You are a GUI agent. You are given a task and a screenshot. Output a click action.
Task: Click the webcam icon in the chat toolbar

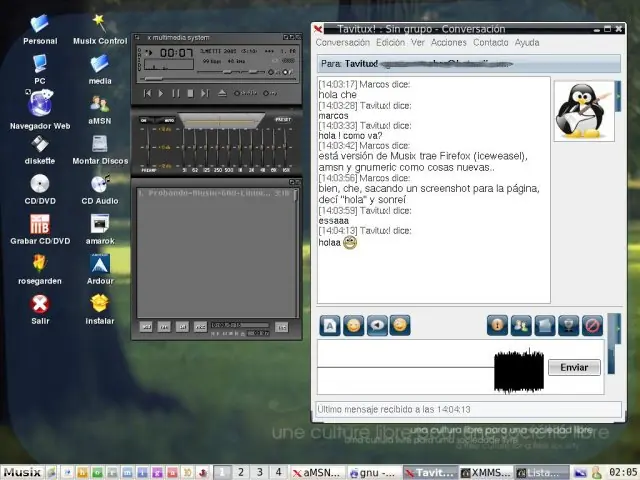[x=569, y=325]
